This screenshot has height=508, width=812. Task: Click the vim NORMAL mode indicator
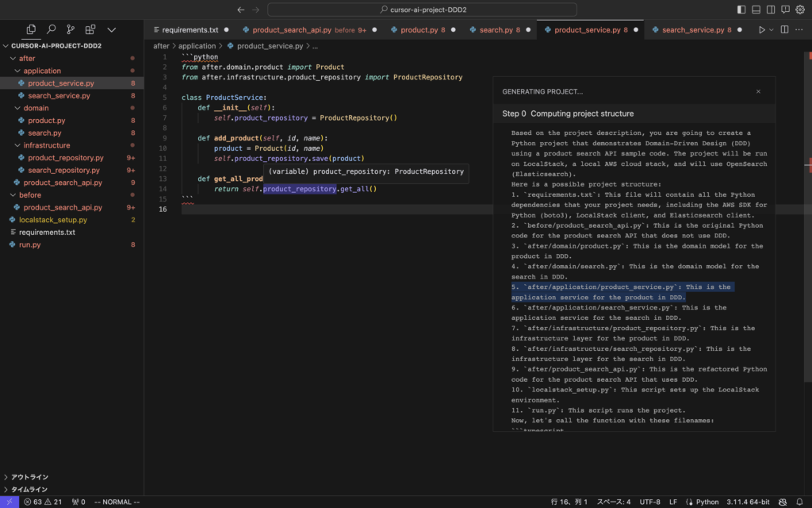click(x=117, y=502)
